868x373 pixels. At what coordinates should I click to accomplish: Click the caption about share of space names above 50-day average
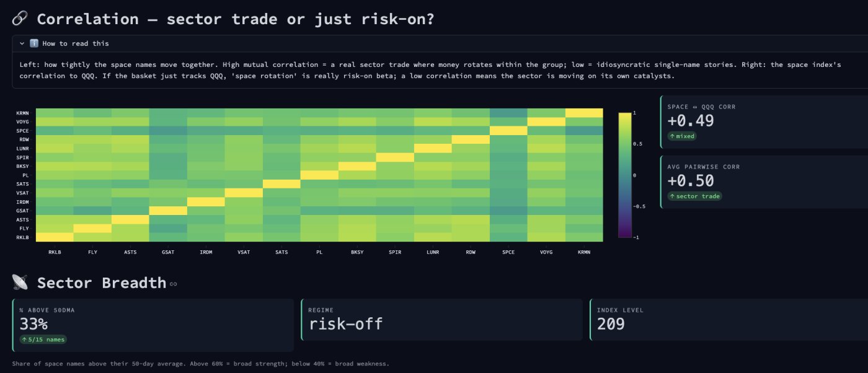(200, 364)
